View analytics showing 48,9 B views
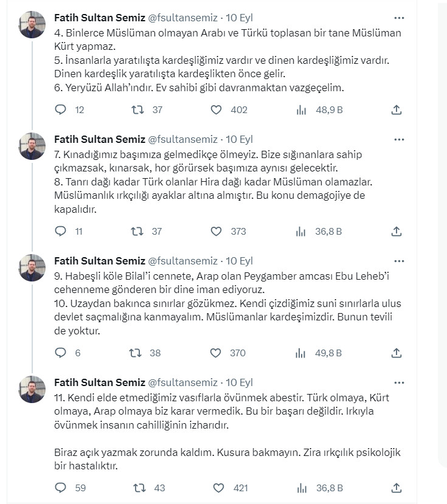The width and height of the screenshot is (447, 504). coord(300,110)
